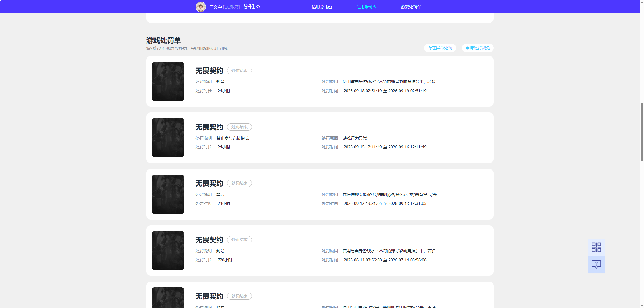The width and height of the screenshot is (644, 308).
Task: Click the 游戏处罚单 section heading
Action: coord(163,40)
